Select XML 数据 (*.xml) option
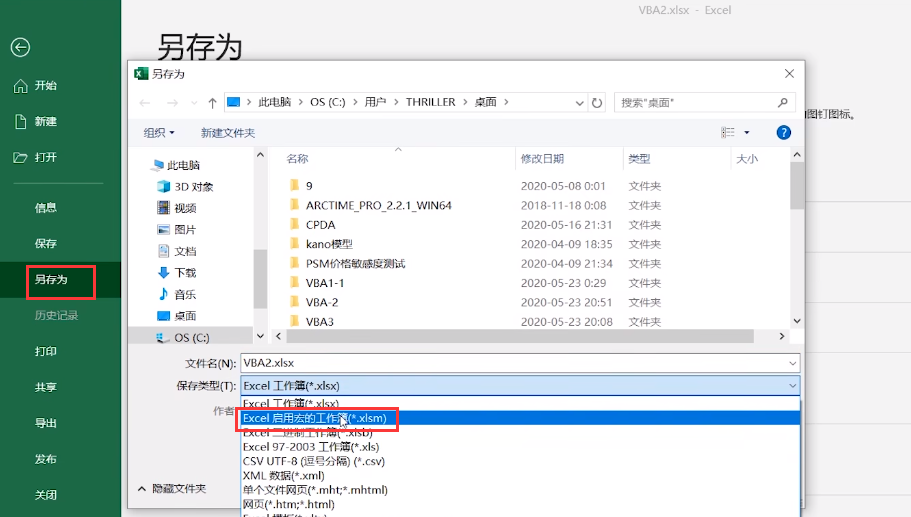This screenshot has height=517, width=911. pyautogui.click(x=520, y=475)
